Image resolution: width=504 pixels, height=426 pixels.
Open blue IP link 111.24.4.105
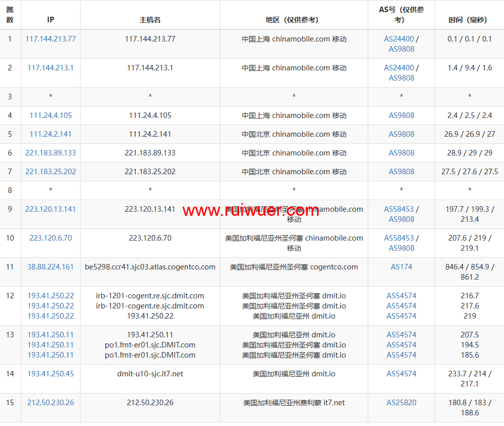point(51,115)
